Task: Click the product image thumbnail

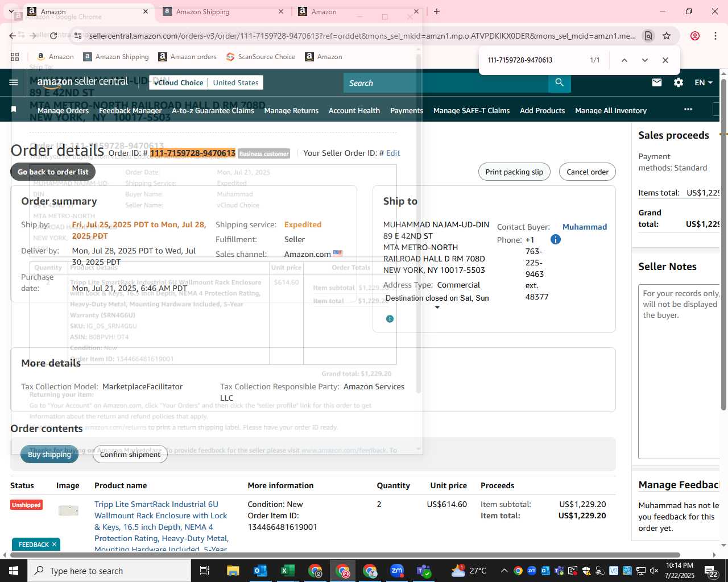Action: click(x=68, y=510)
